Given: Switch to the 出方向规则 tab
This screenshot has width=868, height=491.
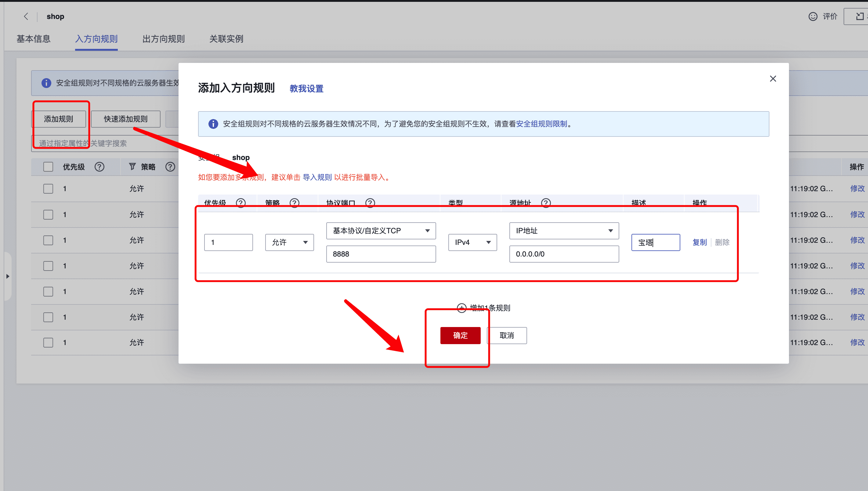Looking at the screenshot, I should click(163, 39).
